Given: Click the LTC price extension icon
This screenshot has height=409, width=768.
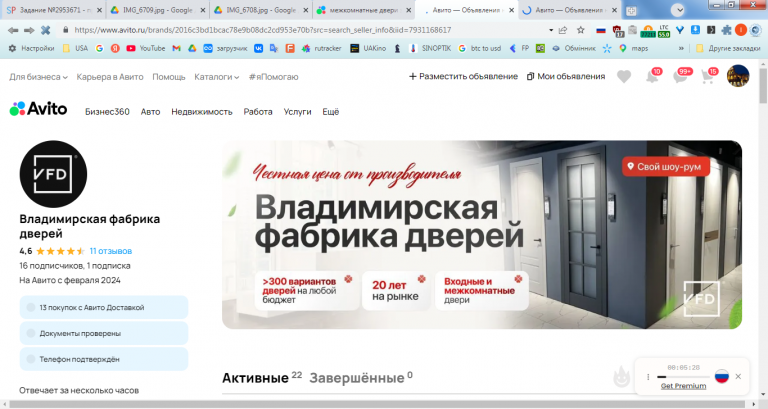Looking at the screenshot, I should coord(664,31).
